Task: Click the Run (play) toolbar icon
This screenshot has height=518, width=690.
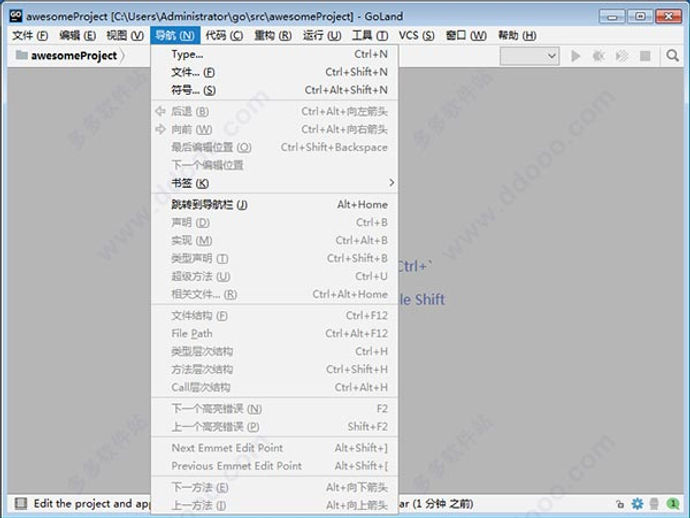Action: click(x=575, y=56)
